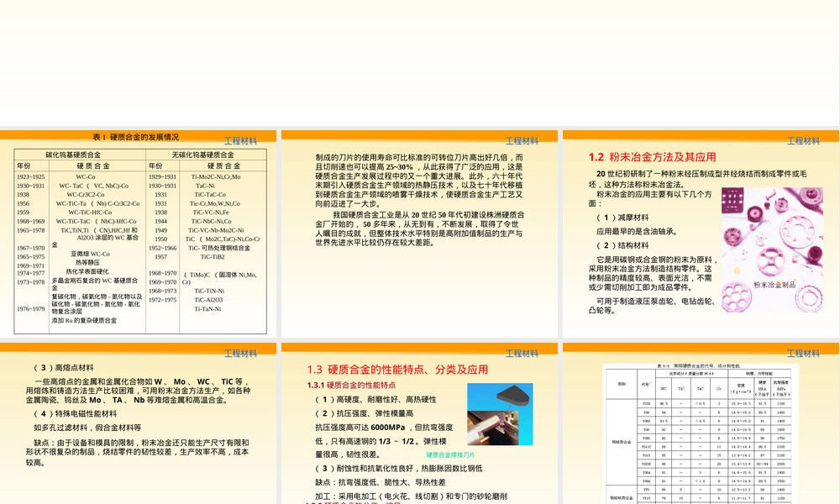Viewport: 840px width, 504px height.
Task: Click the table entry TiC-Al2O3
Action: click(208, 300)
